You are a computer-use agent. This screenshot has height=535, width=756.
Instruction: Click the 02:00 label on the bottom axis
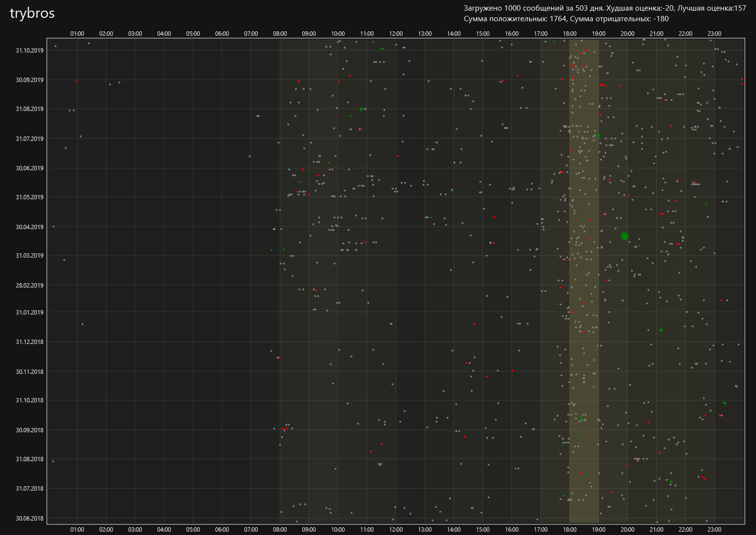[x=106, y=529]
